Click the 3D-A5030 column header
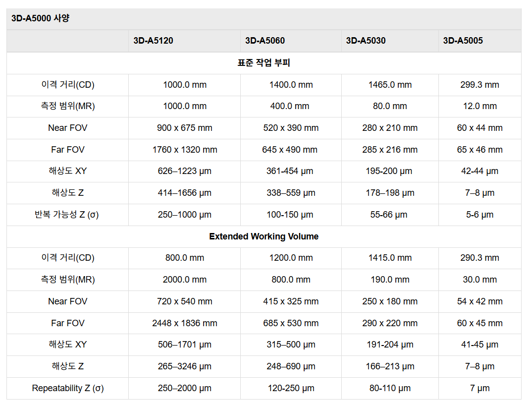Image resolution: width=532 pixels, height=407 pixels. pos(366,41)
